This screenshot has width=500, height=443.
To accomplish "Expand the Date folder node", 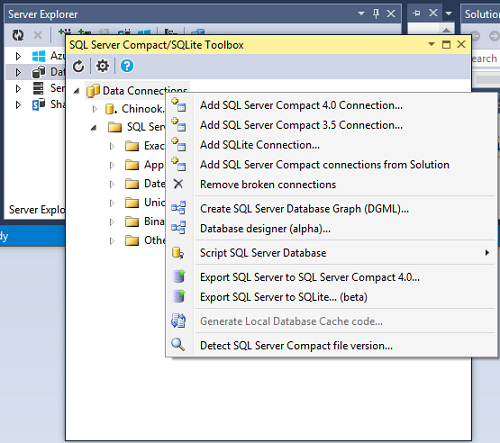I will click(x=112, y=184).
